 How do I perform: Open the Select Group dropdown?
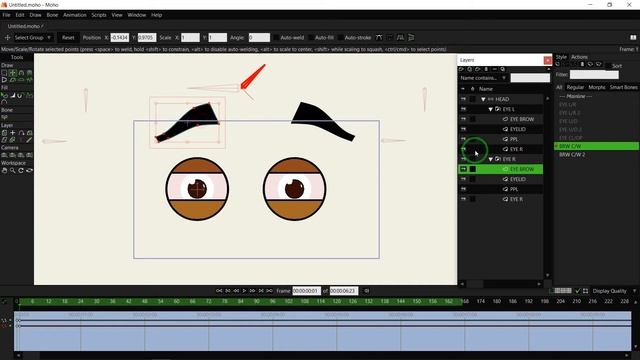[x=33, y=38]
